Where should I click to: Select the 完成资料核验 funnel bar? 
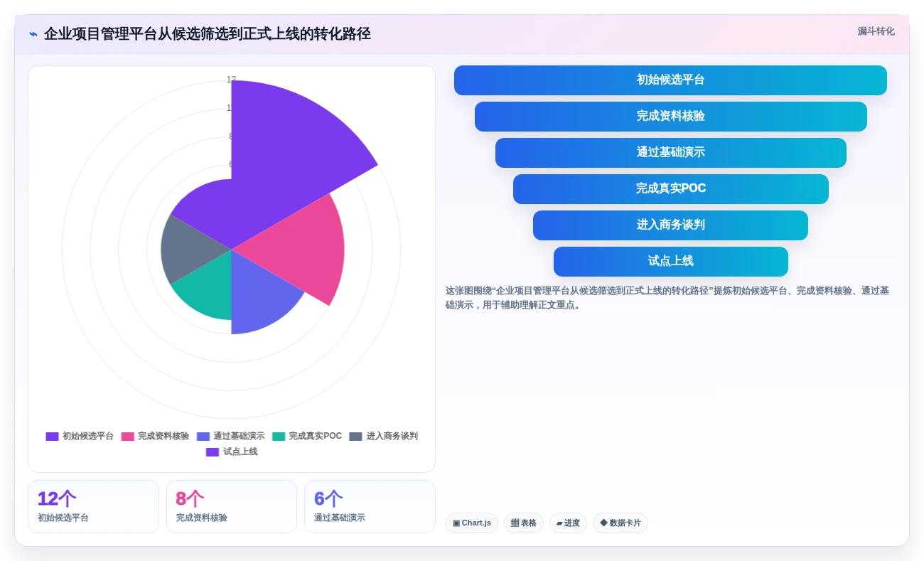coord(670,117)
